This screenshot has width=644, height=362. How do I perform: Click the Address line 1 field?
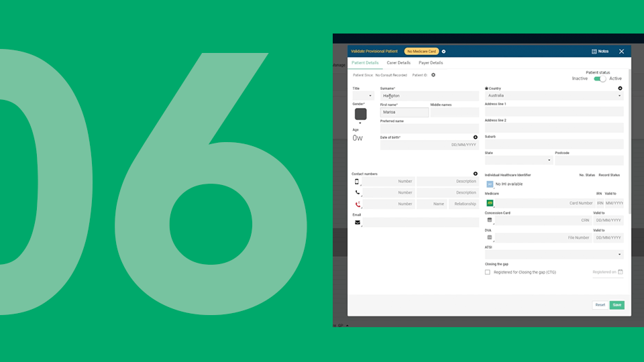click(x=554, y=112)
